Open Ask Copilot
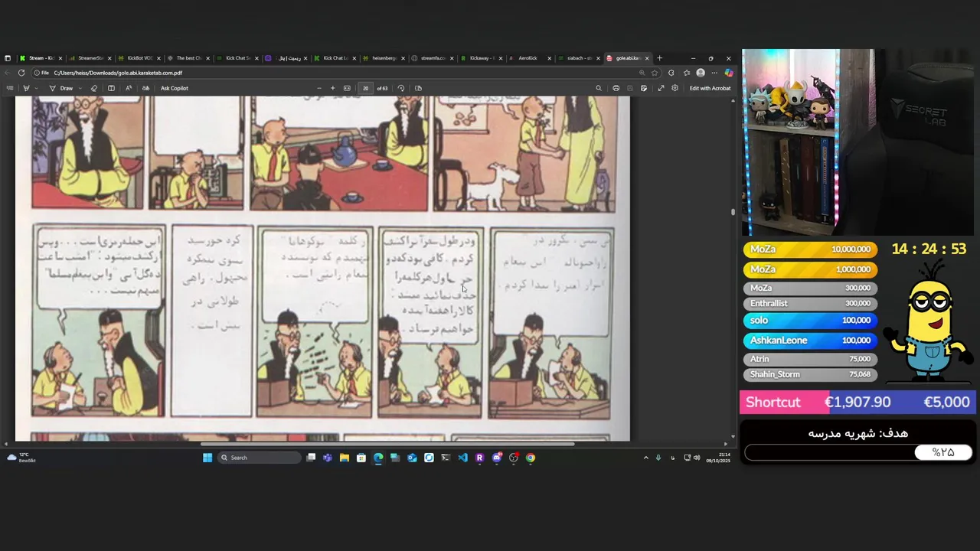The height and width of the screenshot is (551, 980). (x=174, y=88)
